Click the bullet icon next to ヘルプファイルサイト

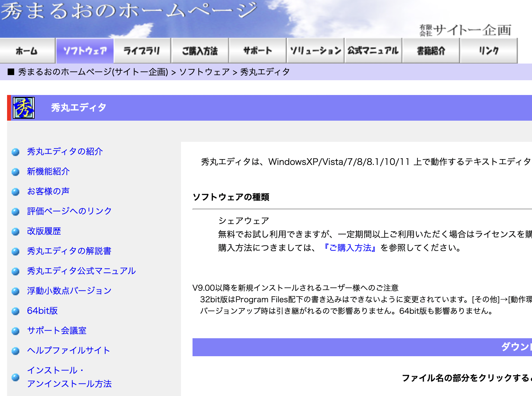coord(15,350)
